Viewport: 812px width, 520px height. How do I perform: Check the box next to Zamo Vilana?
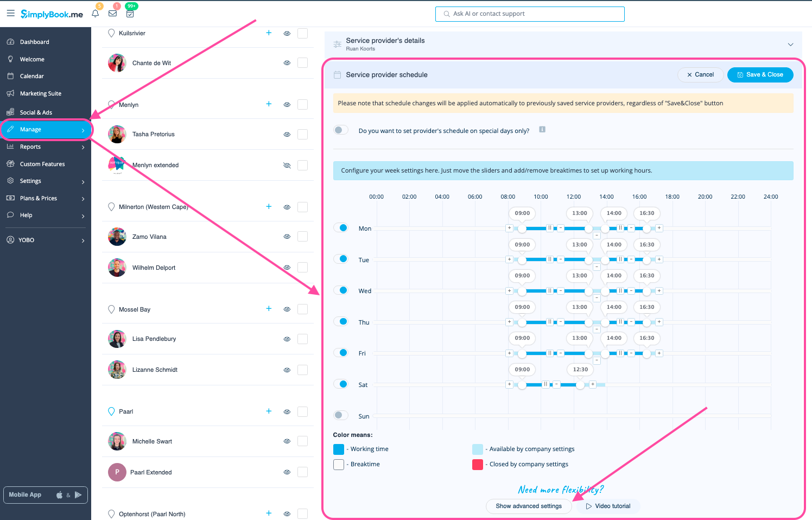303,236
